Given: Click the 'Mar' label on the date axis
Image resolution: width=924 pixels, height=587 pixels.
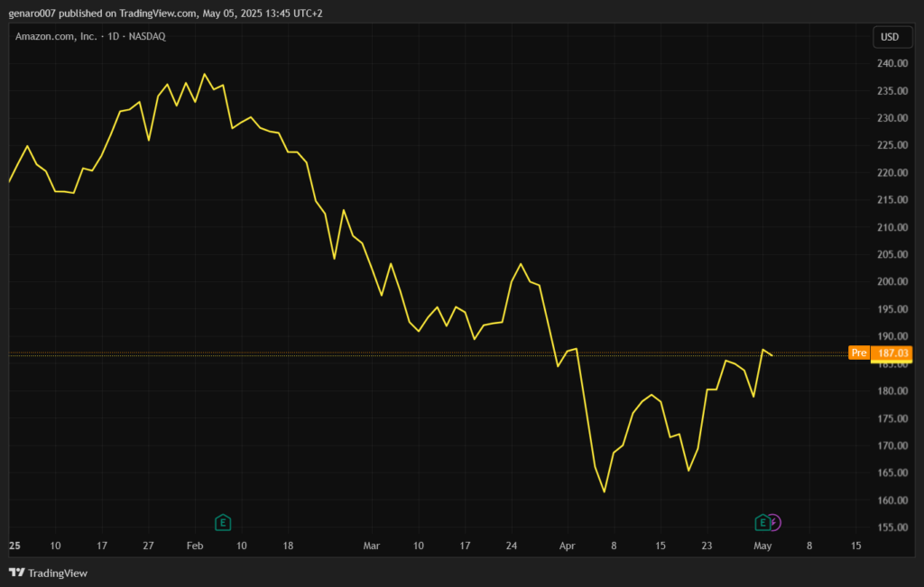Looking at the screenshot, I should point(372,546).
